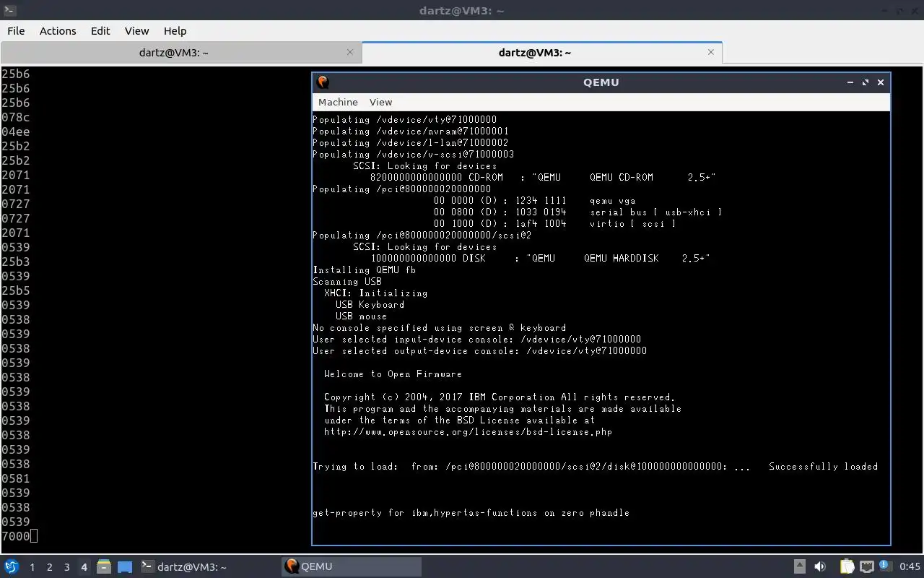
Task: Click the show desktop panel icon
Action: [125, 566]
